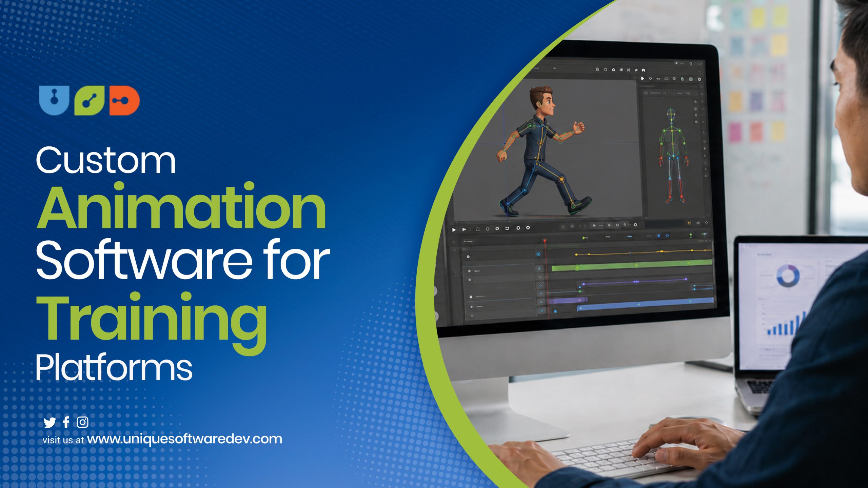
Task: Select the long green track clip
Action: [632, 265]
